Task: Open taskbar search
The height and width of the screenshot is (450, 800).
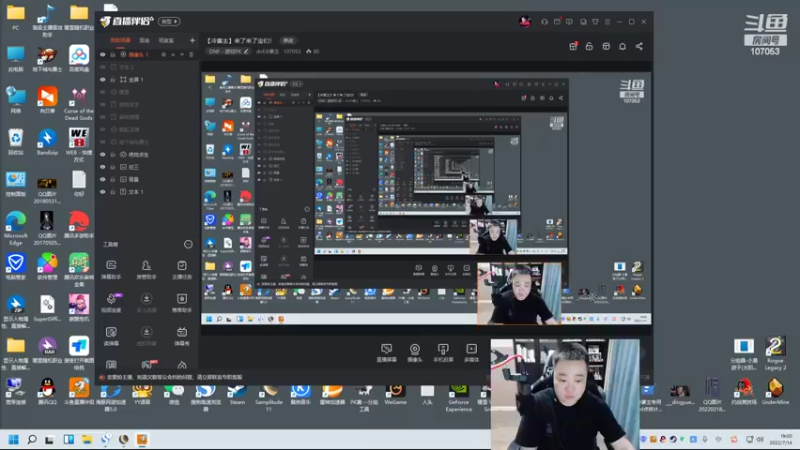Action: (x=32, y=439)
